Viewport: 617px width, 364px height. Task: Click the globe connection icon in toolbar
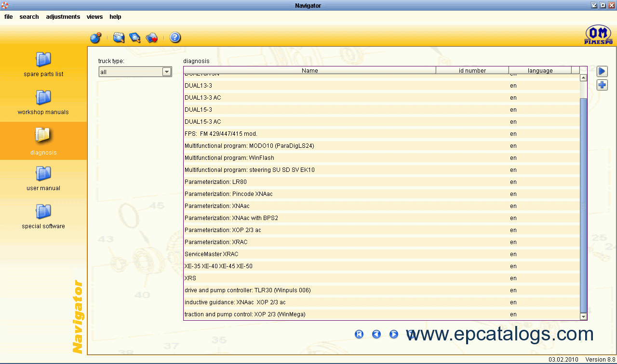[95, 38]
